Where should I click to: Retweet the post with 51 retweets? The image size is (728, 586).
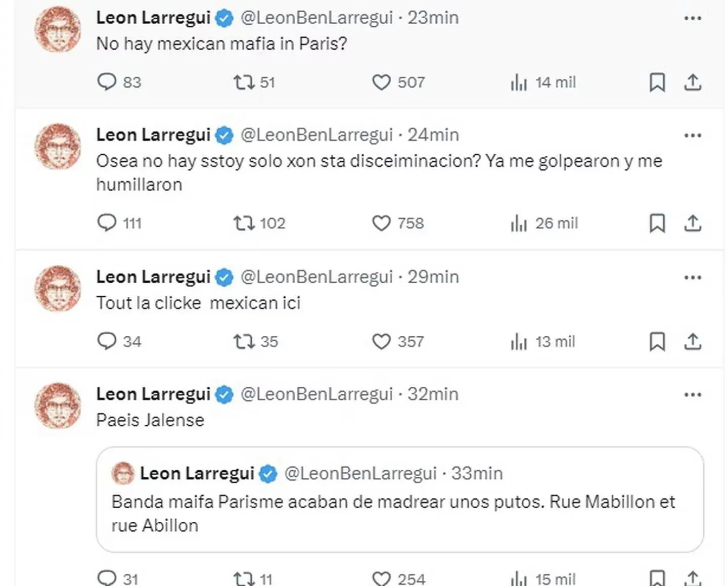pos(245,82)
